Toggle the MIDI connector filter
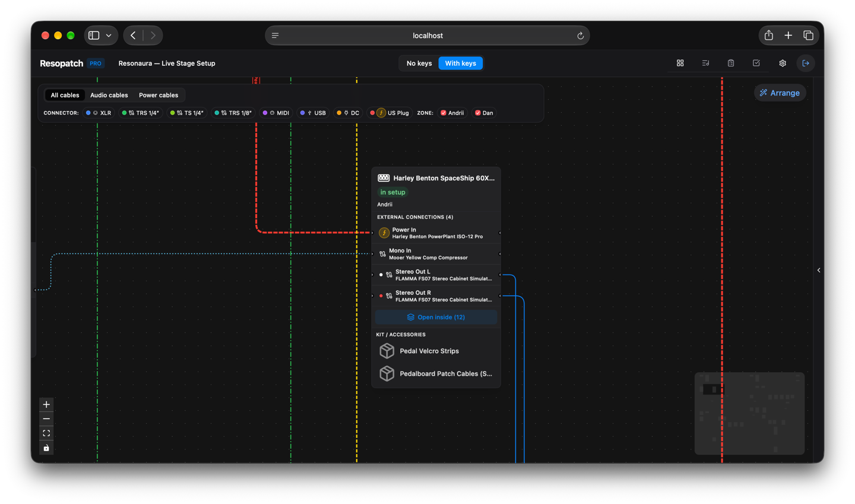This screenshot has width=855, height=504. [x=276, y=113]
